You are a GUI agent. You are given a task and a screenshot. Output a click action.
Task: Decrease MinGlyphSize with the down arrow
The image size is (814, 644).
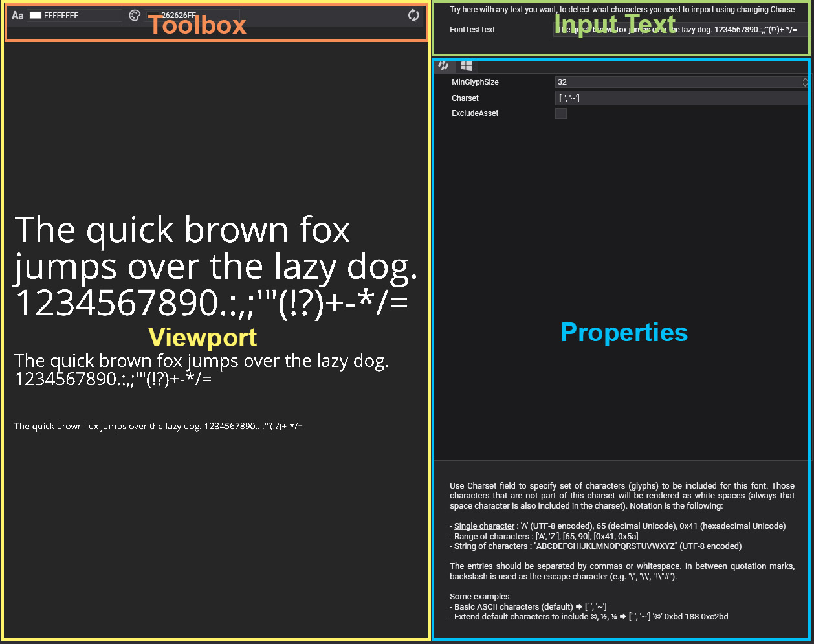(805, 85)
